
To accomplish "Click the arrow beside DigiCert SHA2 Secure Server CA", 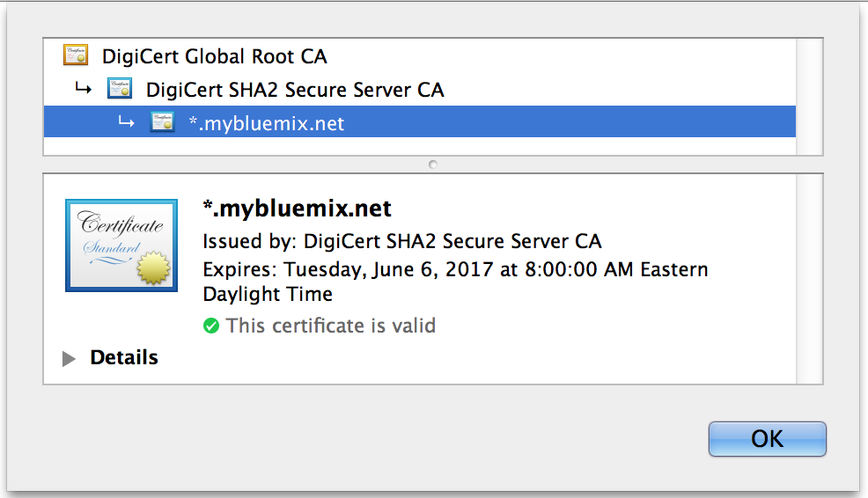I will tap(83, 88).
